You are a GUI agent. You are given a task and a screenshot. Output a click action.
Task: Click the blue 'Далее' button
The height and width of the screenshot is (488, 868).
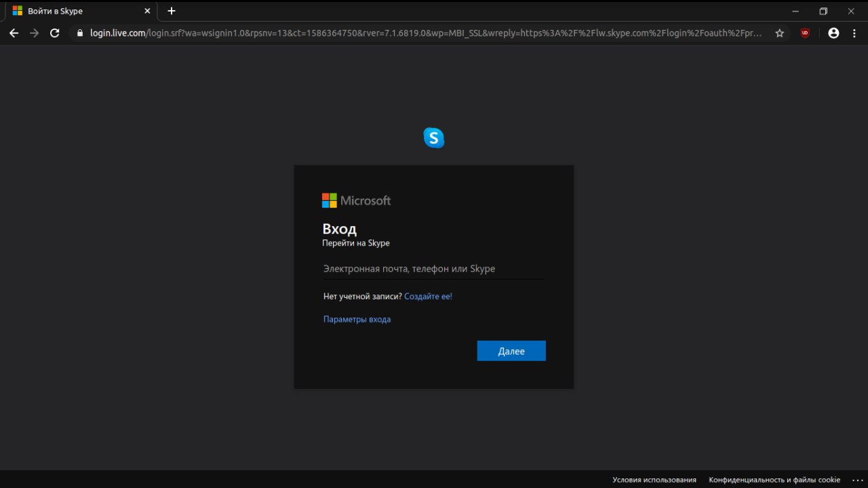tap(511, 351)
